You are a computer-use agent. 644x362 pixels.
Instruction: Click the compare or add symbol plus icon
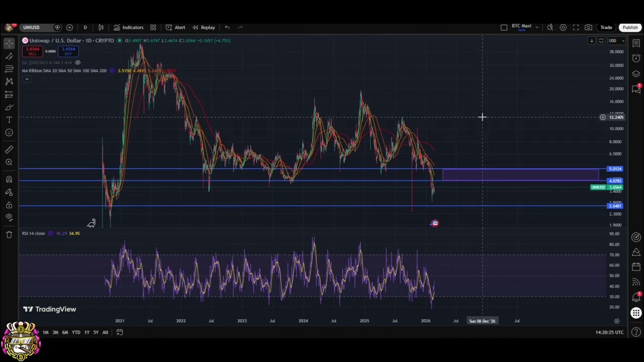tap(69, 27)
